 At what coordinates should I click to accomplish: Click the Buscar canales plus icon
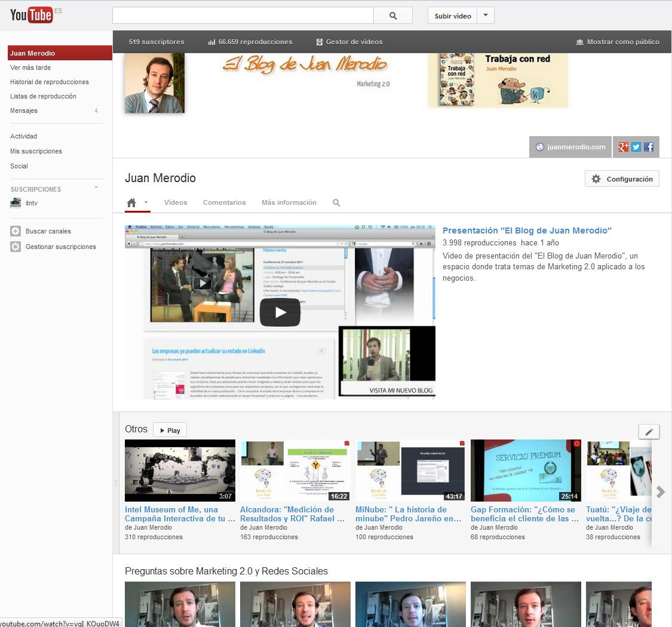(x=16, y=231)
